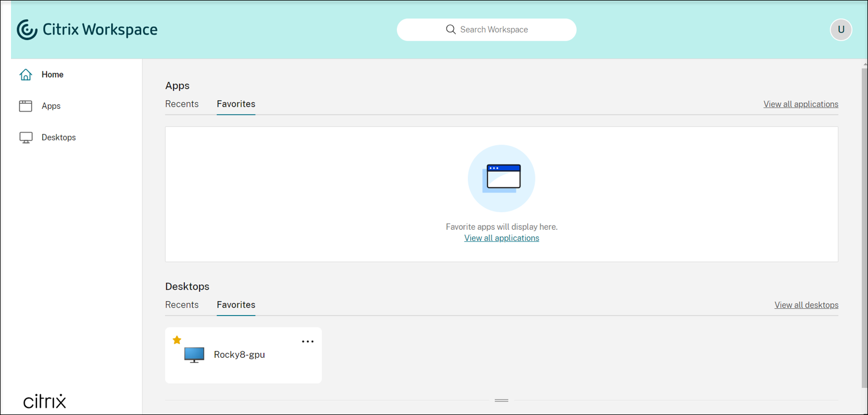Viewport: 868px width, 415px height.
Task: Click View all desktops link
Action: click(806, 305)
